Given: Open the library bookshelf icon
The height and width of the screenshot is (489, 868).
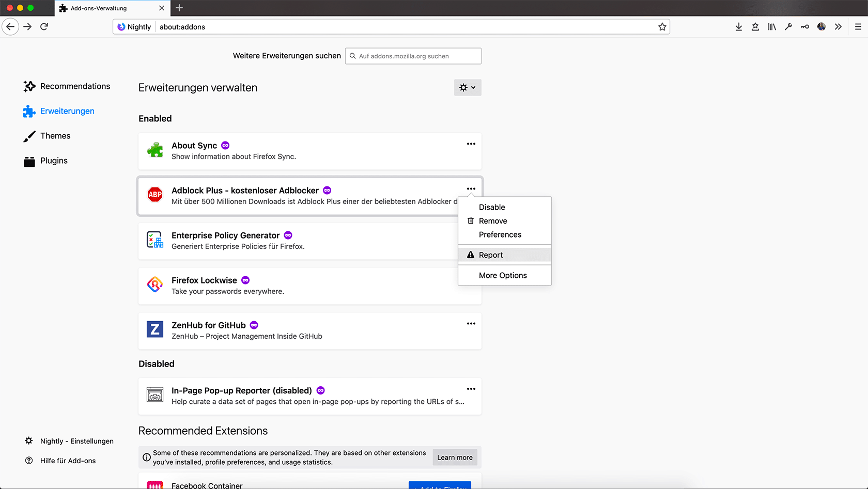Looking at the screenshot, I should [x=772, y=27].
